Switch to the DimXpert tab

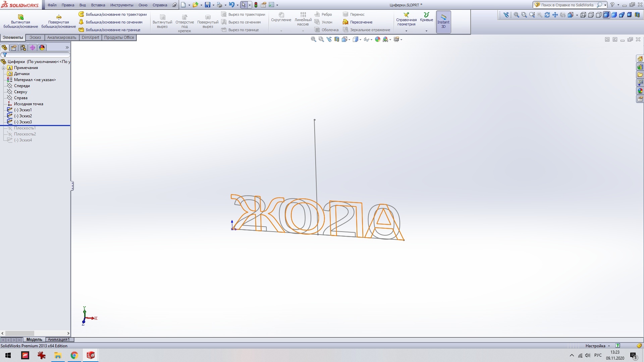click(x=91, y=38)
